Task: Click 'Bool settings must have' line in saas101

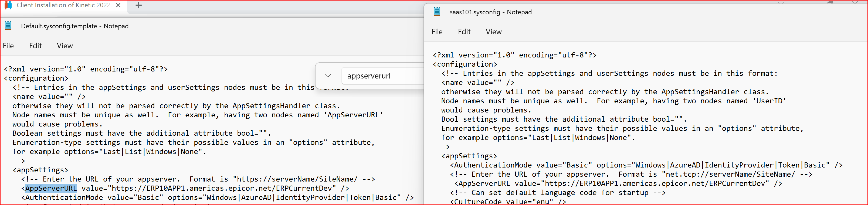Action: click(564, 119)
